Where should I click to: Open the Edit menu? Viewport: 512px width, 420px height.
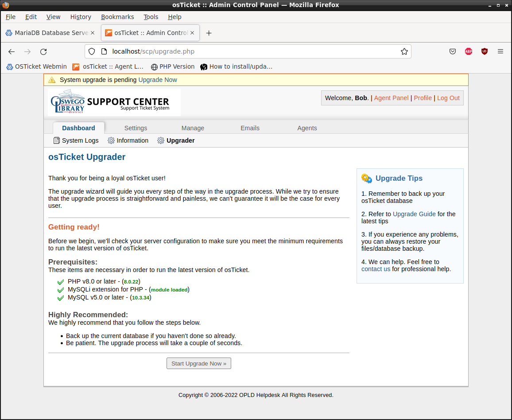pos(31,17)
